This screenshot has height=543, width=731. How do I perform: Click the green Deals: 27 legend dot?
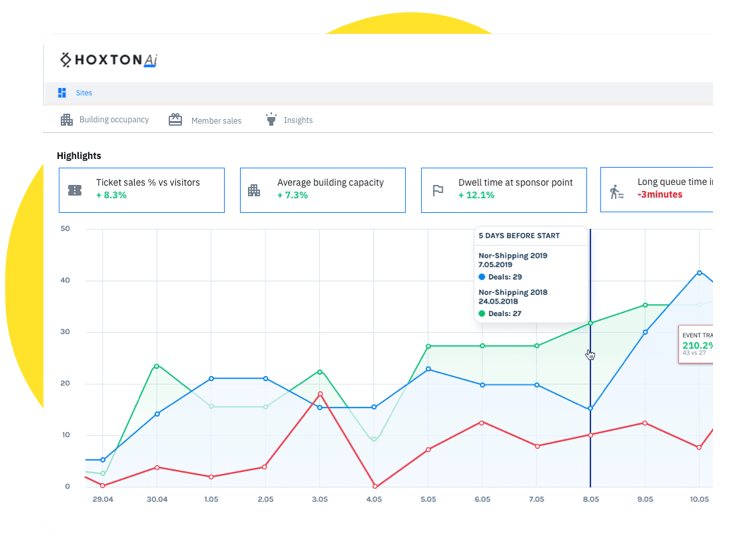pos(482,314)
